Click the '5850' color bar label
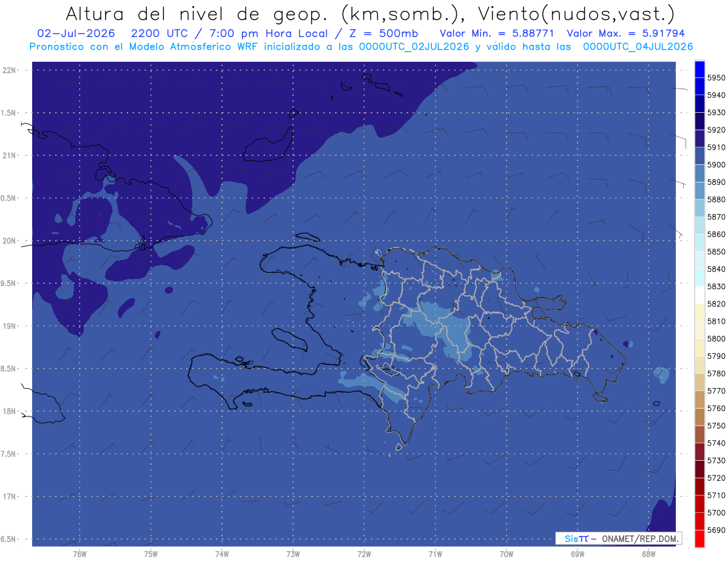The image size is (728, 562). pos(716,252)
